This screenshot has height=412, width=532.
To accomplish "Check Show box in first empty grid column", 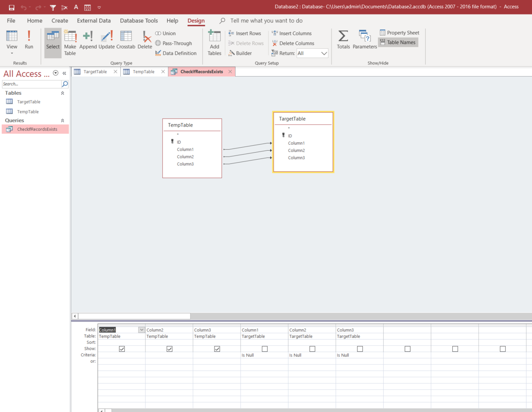I will pos(408,349).
